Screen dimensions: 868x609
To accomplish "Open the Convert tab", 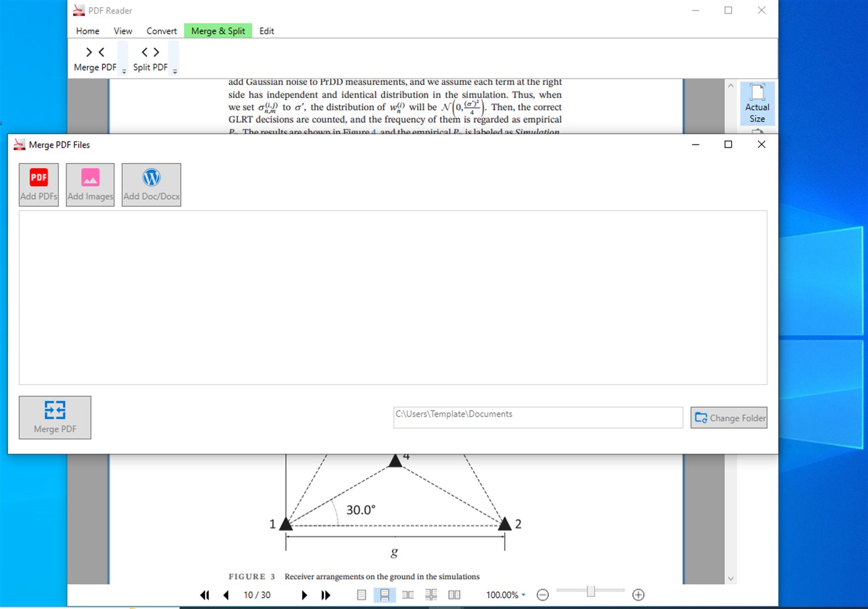I will (x=162, y=31).
